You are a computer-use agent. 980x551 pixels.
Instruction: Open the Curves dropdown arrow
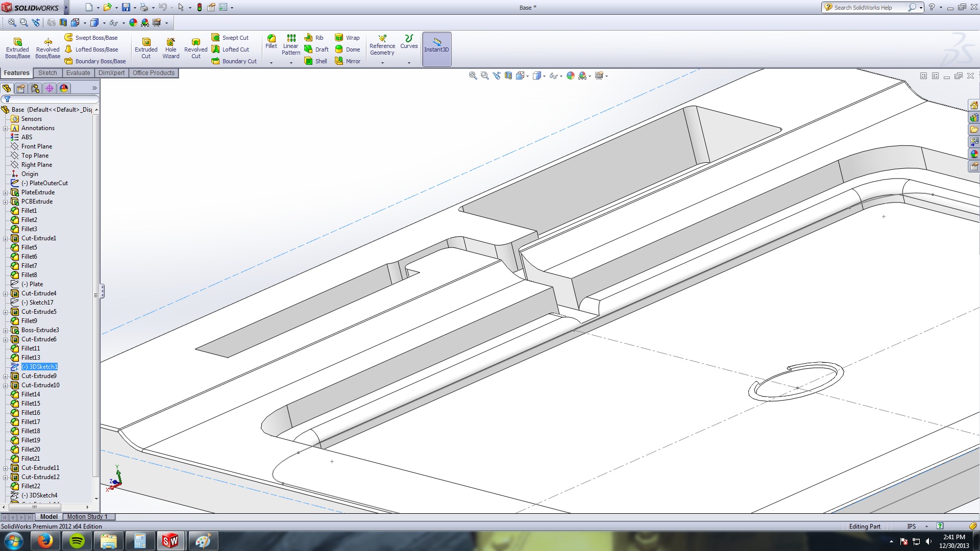[409, 63]
